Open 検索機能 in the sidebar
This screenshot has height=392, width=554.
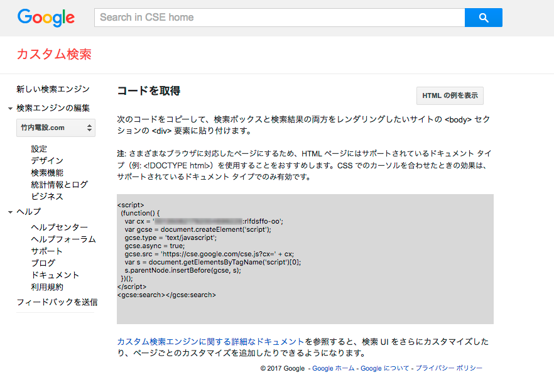pos(47,173)
